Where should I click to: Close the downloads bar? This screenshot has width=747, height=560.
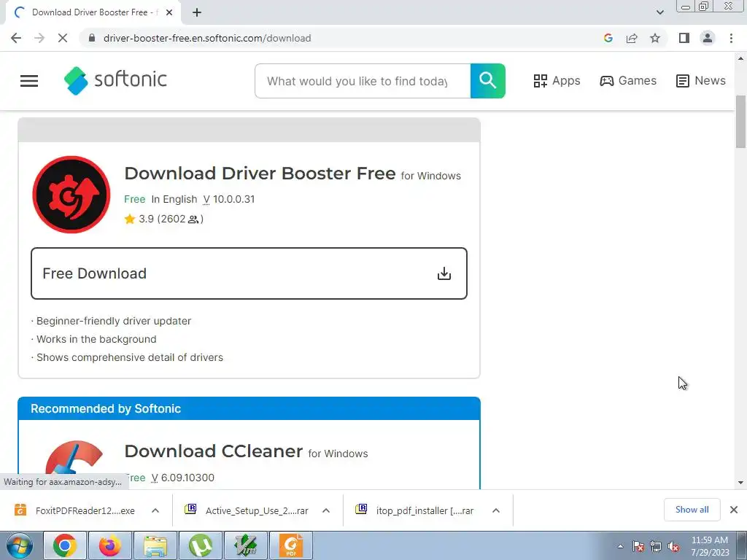point(734,510)
